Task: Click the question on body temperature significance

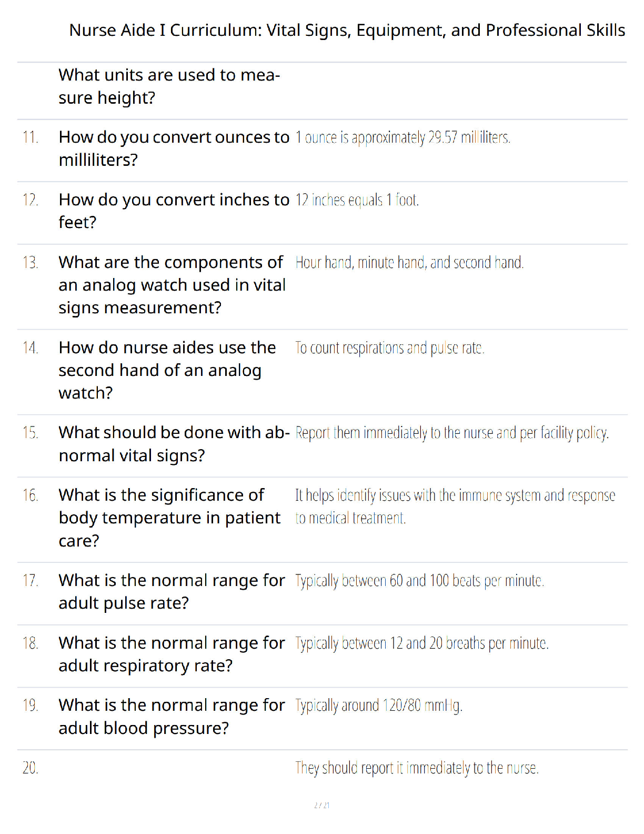Action: pyautogui.click(x=169, y=518)
